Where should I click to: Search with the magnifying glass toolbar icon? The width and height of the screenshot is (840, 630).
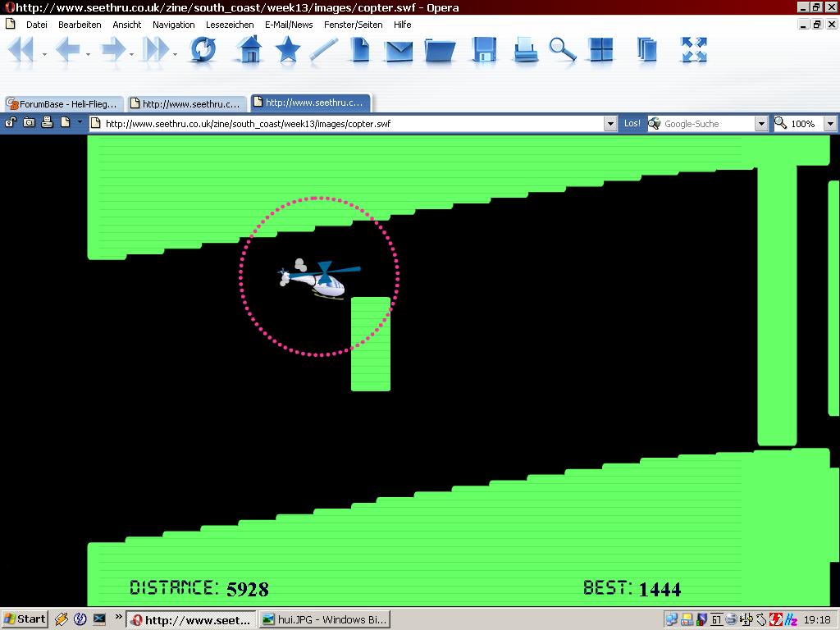click(563, 49)
